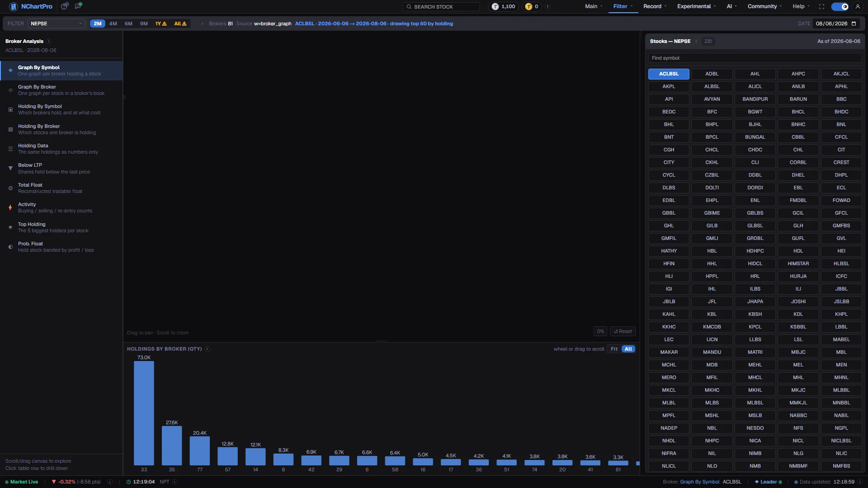The width and height of the screenshot is (868, 488).
Task: Toggle the theme switch in top bar
Action: (840, 6)
